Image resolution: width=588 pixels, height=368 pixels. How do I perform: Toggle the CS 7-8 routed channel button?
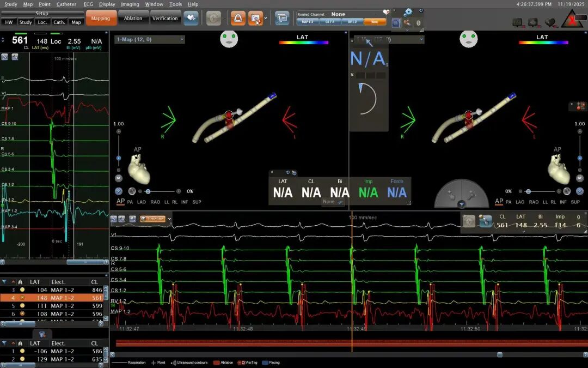pyautogui.click(x=330, y=22)
